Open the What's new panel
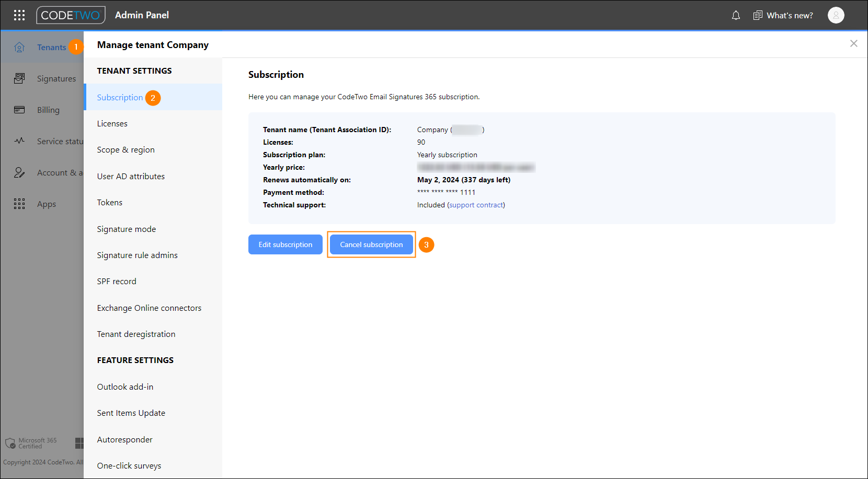Image resolution: width=868 pixels, height=479 pixels. coord(783,15)
